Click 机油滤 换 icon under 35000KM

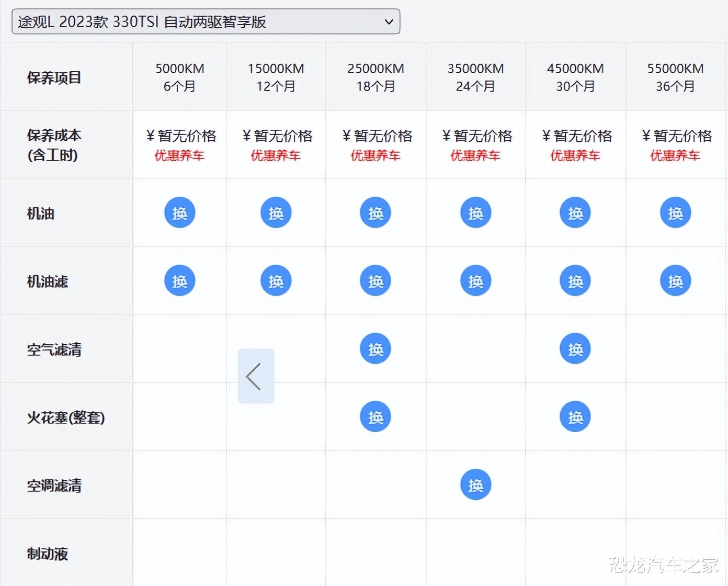[476, 281]
